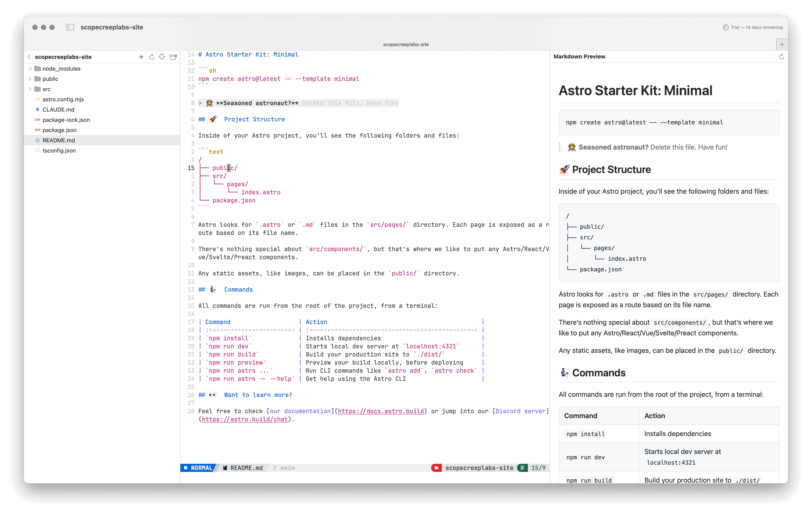Click Trial 14 days remaining label

pos(756,27)
